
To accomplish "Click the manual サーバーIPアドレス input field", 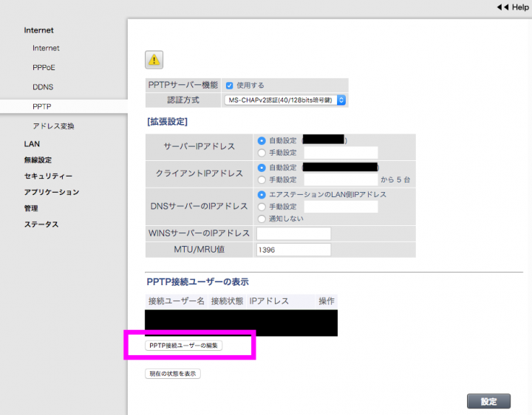I will [x=341, y=153].
